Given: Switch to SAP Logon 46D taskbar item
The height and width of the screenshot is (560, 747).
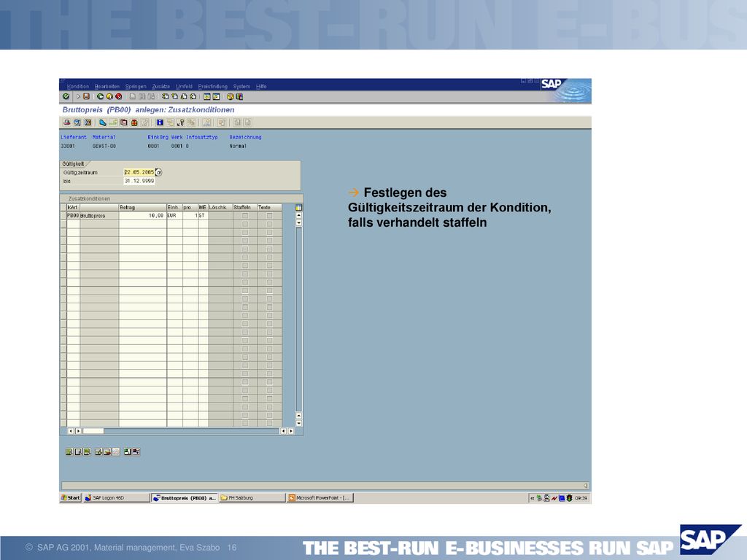Looking at the screenshot, I should point(116,497).
